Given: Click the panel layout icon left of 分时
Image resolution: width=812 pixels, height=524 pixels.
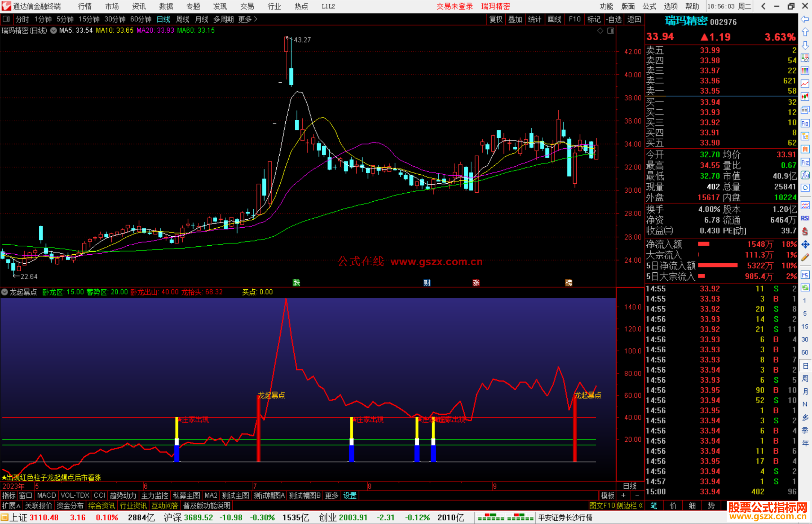Looking at the screenshot, I should point(6,19).
